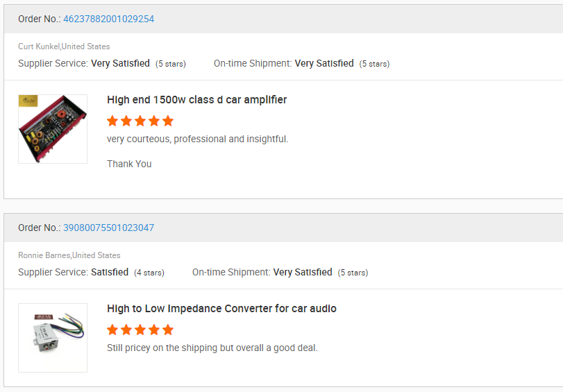Click Ronnie Barnes' Supplier Service 'Satisfied' rating
Image resolution: width=563 pixels, height=392 pixels.
(110, 272)
